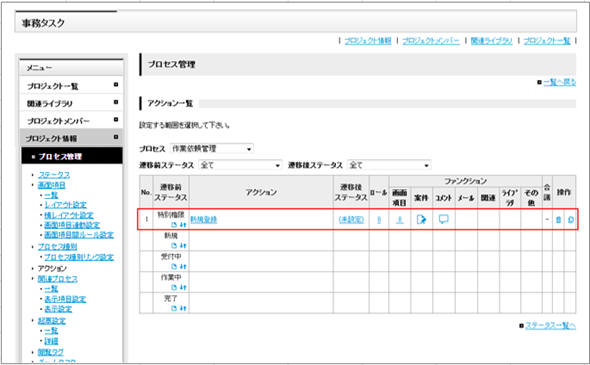Click the ロール setting icon for 新規登録
590x365 pixels.
coord(379,219)
